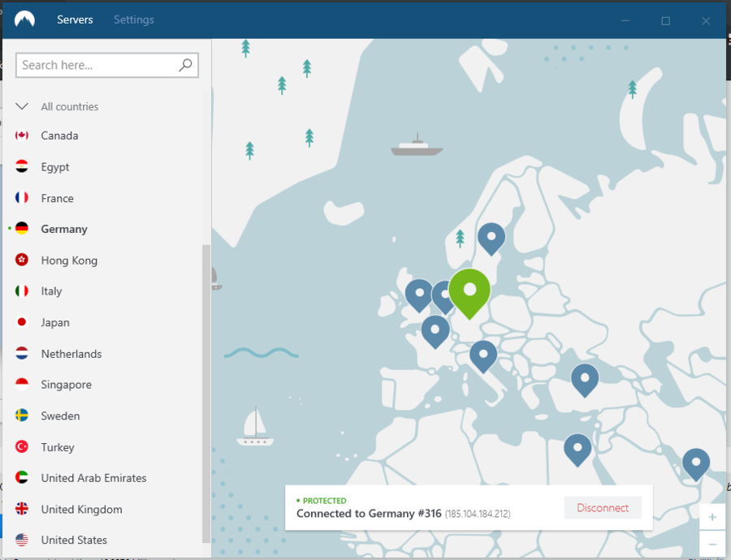Click the Netherlands flag icon
This screenshot has width=731, height=560.
click(22, 353)
